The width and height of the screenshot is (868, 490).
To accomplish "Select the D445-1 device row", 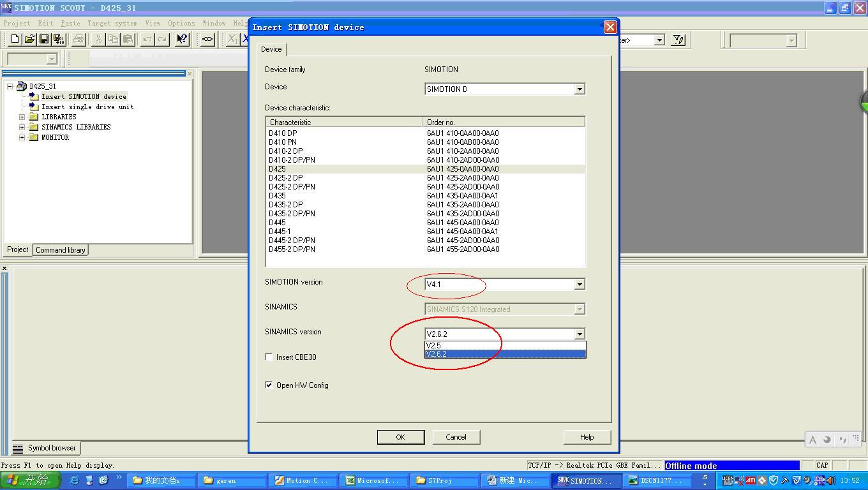I will pos(425,232).
